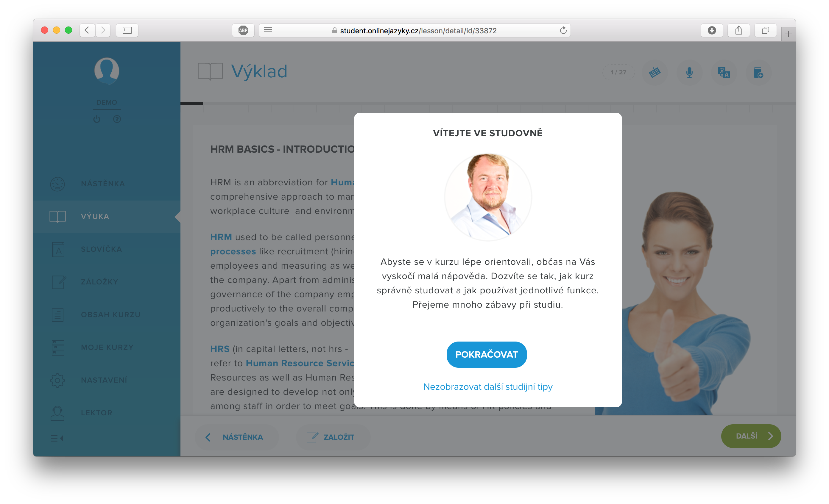Open the translation tool icon
This screenshot has width=829, height=504.
[724, 72]
